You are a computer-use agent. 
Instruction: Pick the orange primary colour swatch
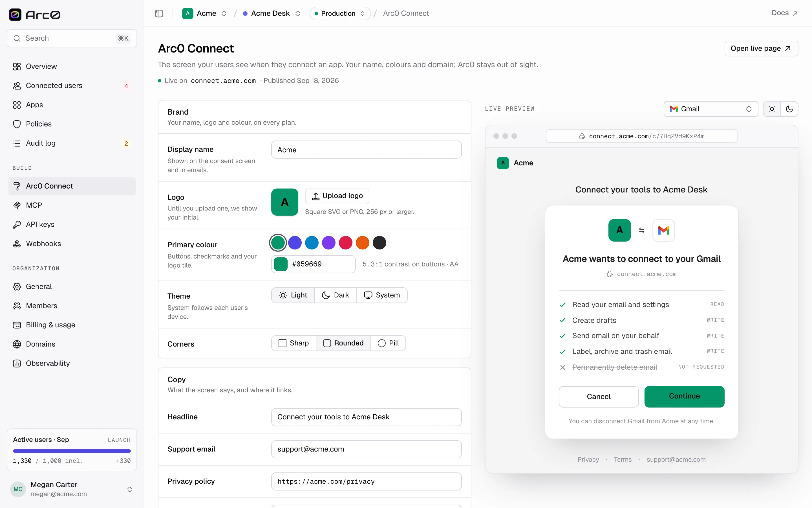pyautogui.click(x=362, y=243)
